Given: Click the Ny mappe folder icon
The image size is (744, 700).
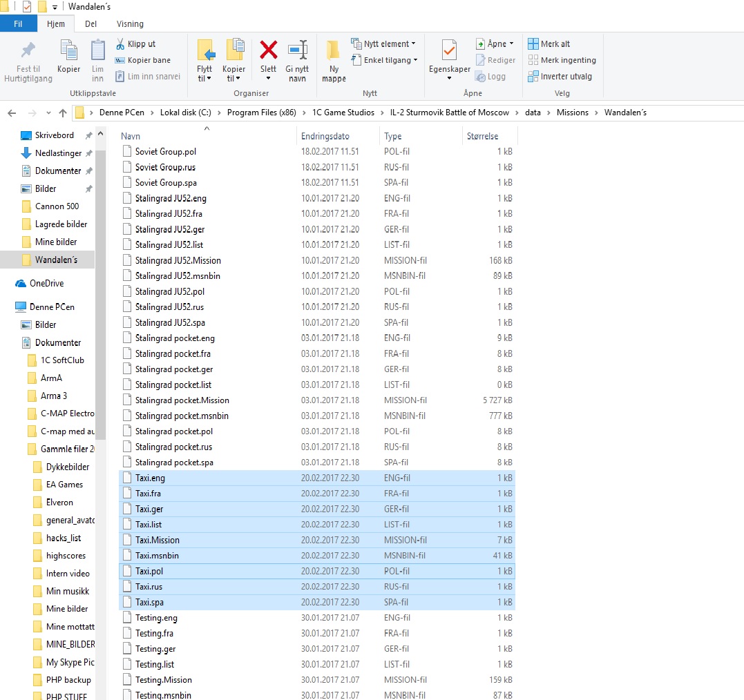Looking at the screenshot, I should 334,51.
